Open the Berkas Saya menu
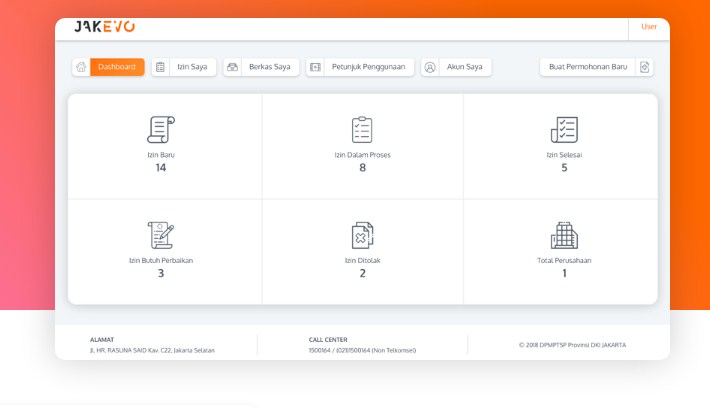The image size is (710, 409). (269, 67)
